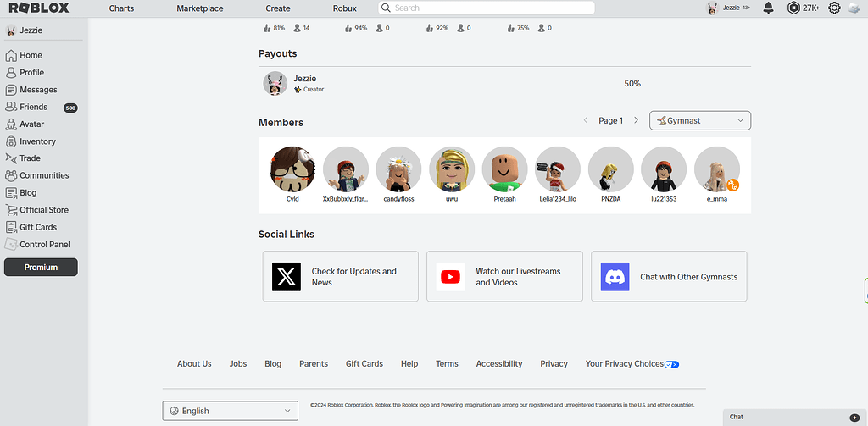The width and height of the screenshot is (868, 426).
Task: Open the Jobs footer link
Action: (238, 363)
